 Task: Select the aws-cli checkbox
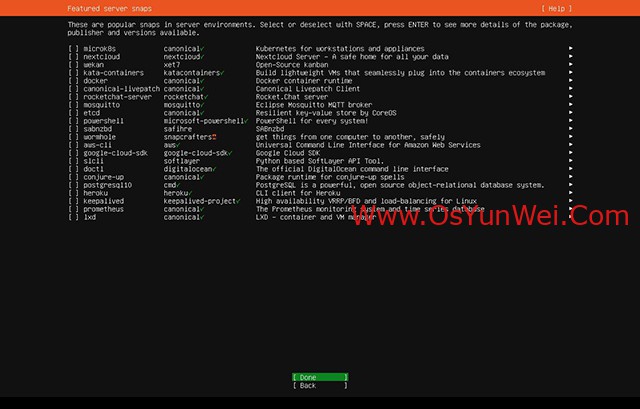pyautogui.click(x=73, y=145)
